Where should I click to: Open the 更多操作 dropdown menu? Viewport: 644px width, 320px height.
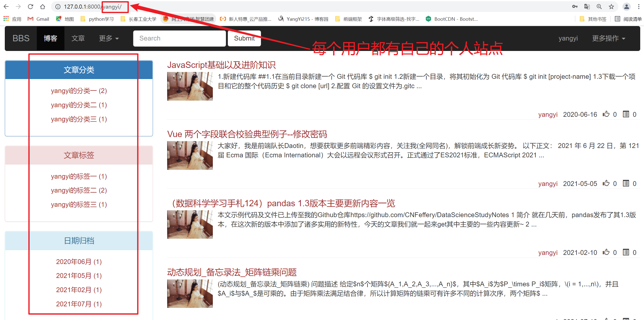click(x=608, y=38)
